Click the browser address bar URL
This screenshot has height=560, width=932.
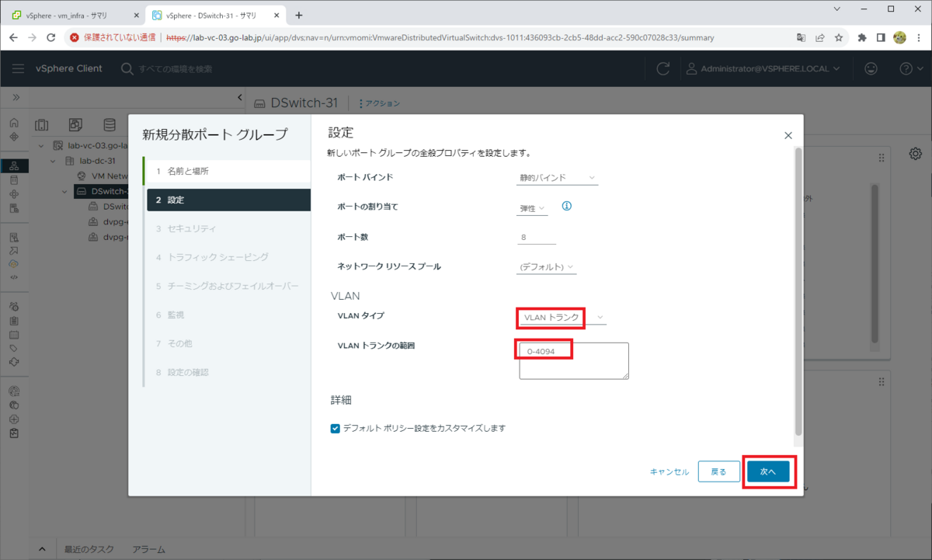point(440,37)
